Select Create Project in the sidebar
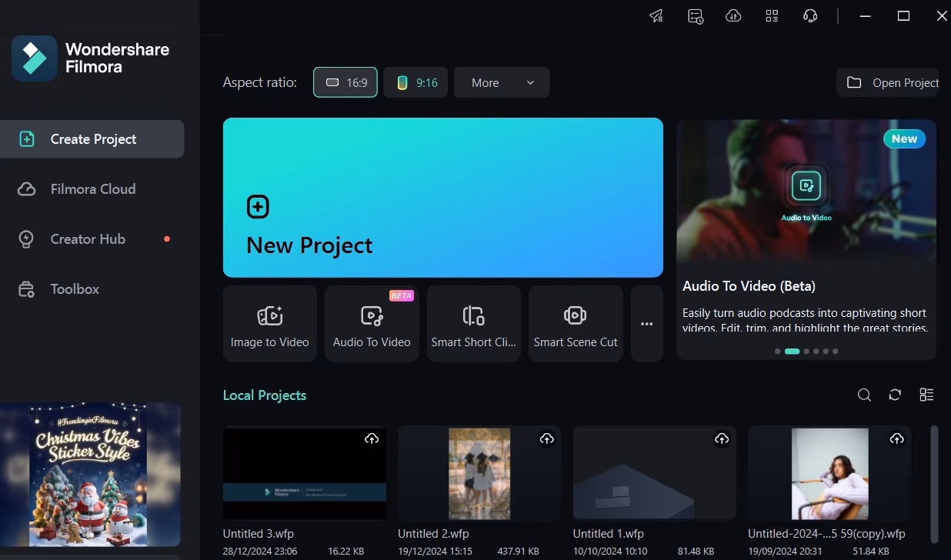 (92, 139)
